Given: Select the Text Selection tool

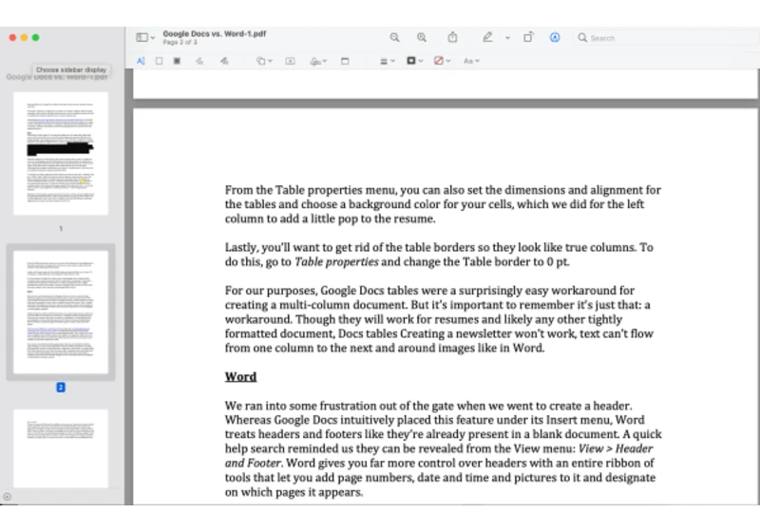Looking at the screenshot, I should coord(141,61).
